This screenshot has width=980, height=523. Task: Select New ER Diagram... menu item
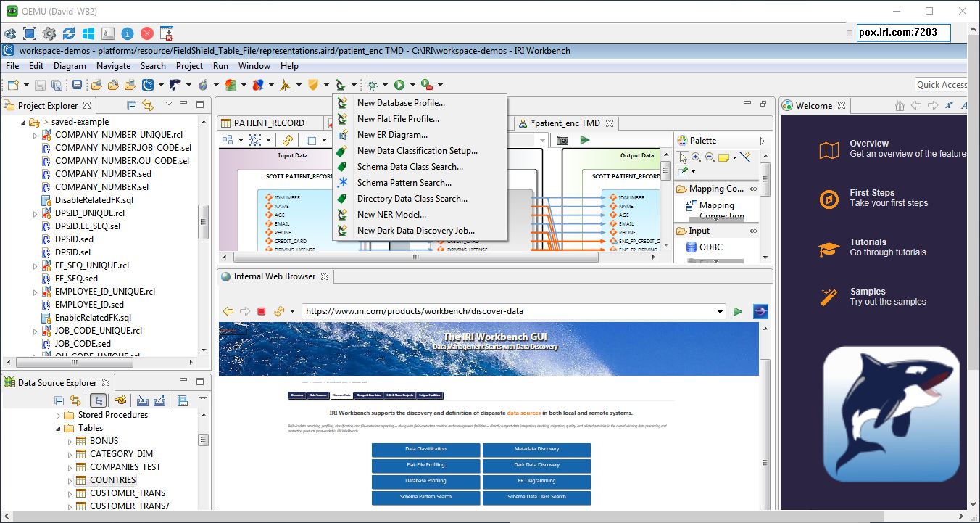click(420, 135)
